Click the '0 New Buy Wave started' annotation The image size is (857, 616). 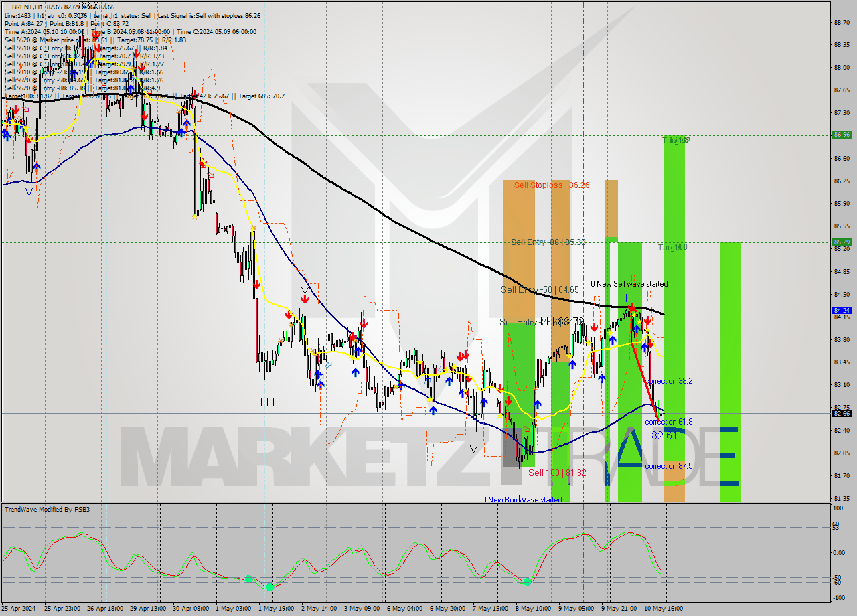[x=522, y=499]
